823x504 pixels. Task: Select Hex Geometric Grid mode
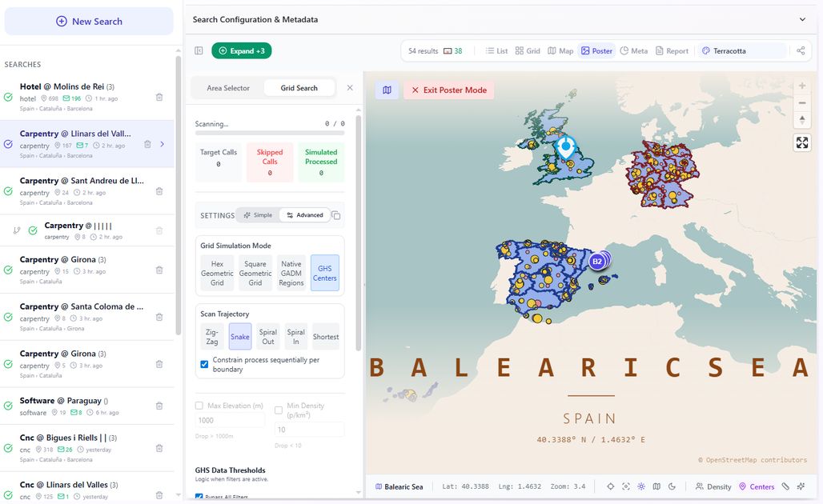[x=217, y=274]
